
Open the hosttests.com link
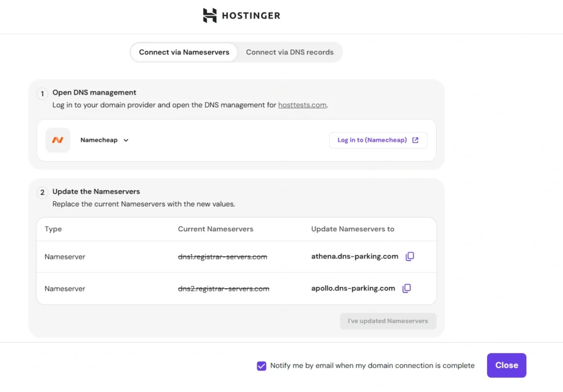coord(302,105)
